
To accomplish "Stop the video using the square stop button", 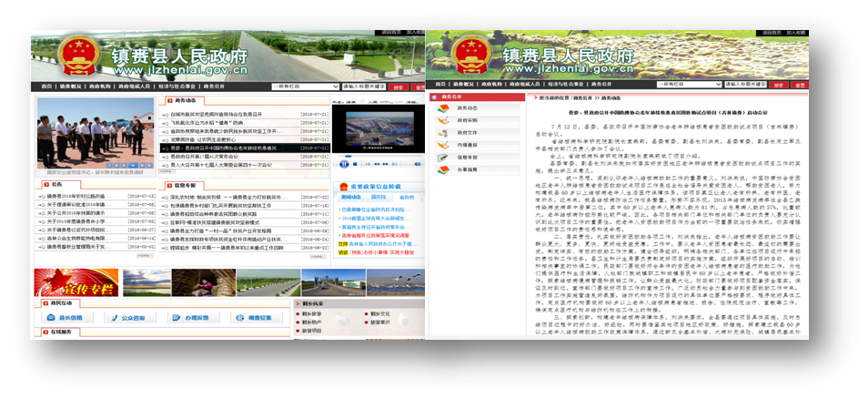I will [x=355, y=164].
